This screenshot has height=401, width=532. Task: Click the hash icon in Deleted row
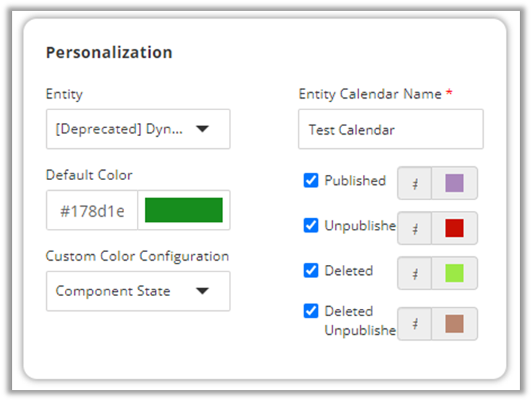tap(415, 273)
